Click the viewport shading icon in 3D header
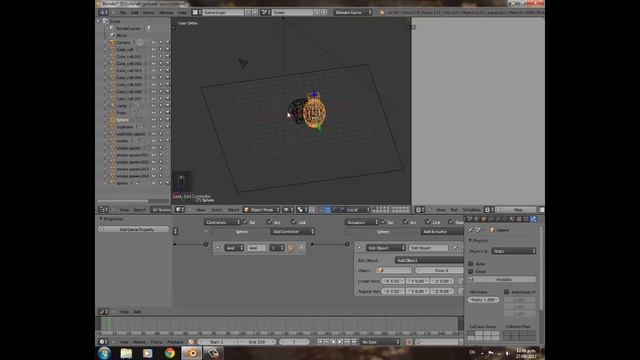This screenshot has height=360, width=640. [x=288, y=209]
